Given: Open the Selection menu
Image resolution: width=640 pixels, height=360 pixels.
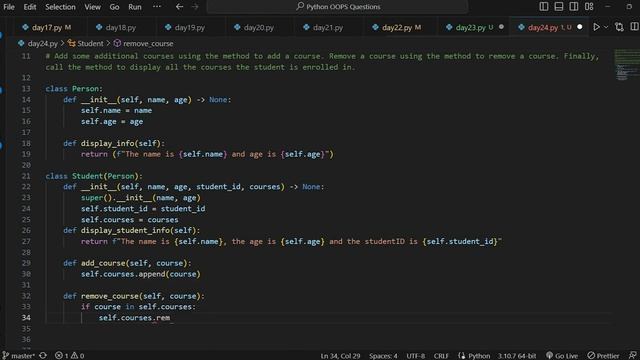Looking at the screenshot, I should (x=60, y=7).
